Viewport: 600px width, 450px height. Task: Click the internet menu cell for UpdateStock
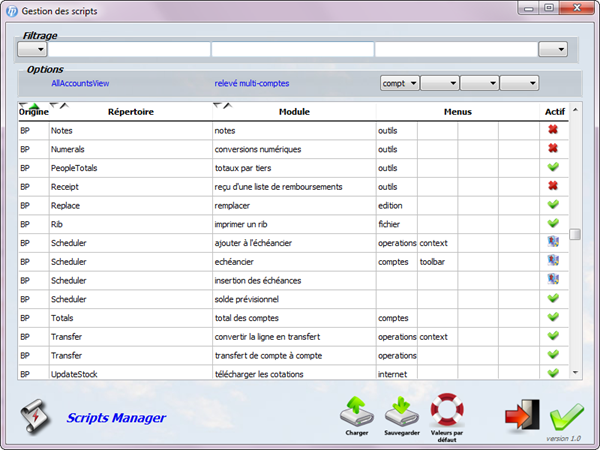(x=397, y=374)
